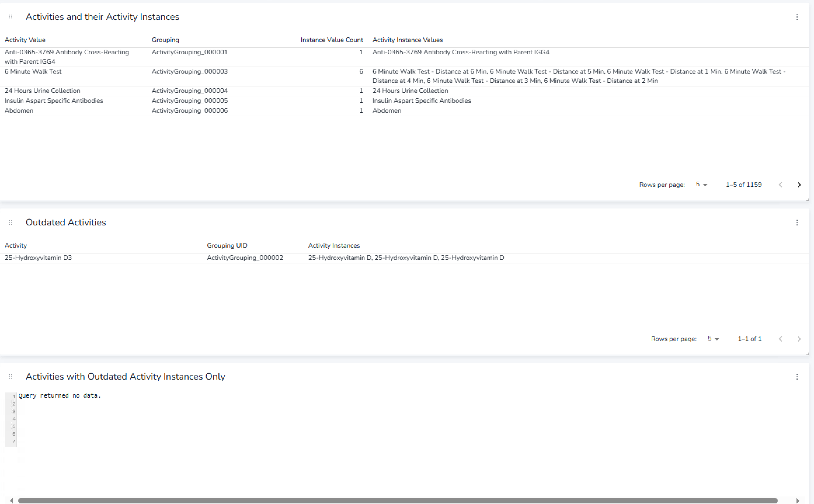The width and height of the screenshot is (814, 504).
Task: Click the ActivityGrouping_000002 cell in Outdated Activities
Action: click(245, 258)
